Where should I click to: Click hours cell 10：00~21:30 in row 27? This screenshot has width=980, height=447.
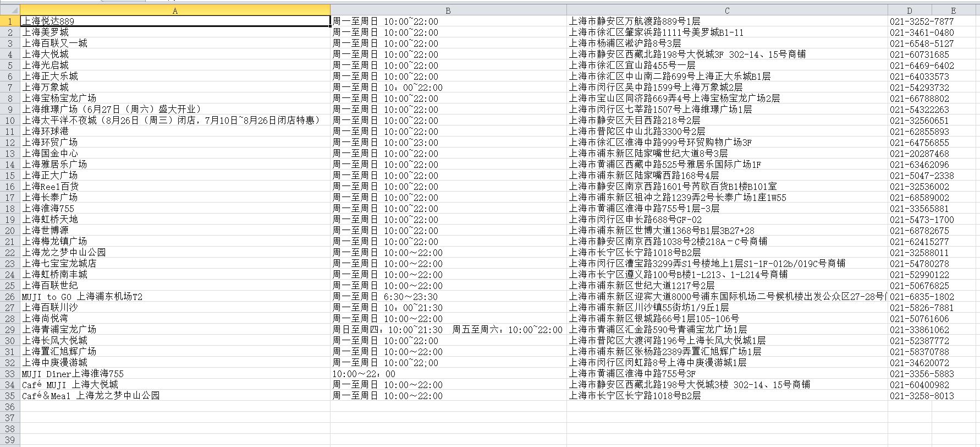click(x=448, y=308)
